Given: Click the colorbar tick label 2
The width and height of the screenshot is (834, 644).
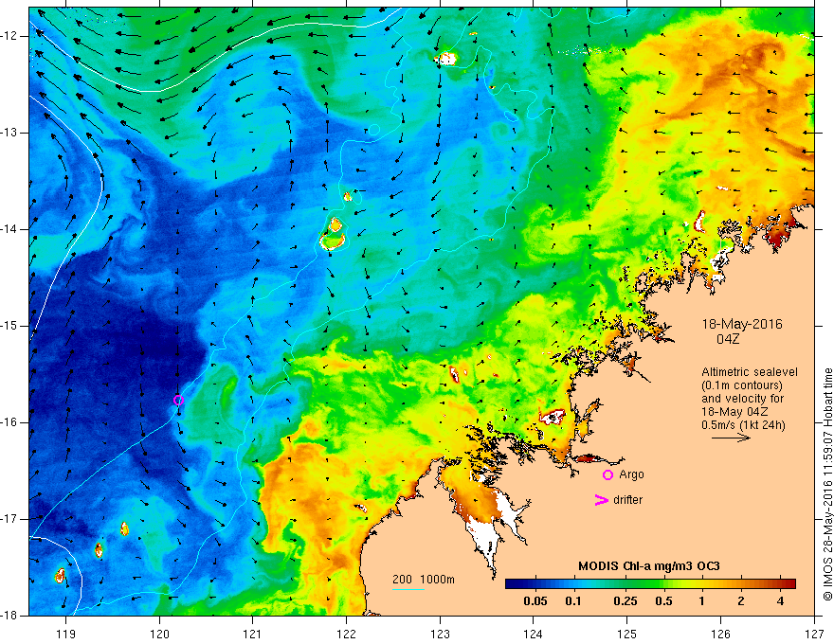Looking at the screenshot, I should click(x=741, y=601).
